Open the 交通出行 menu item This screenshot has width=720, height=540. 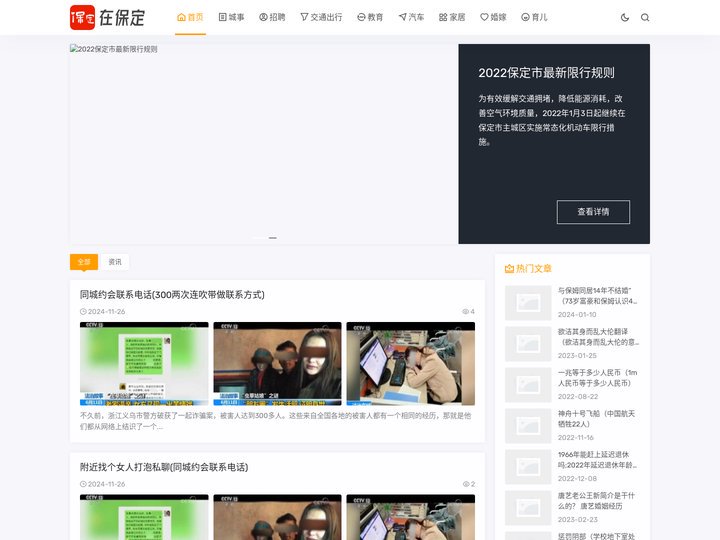[321, 17]
